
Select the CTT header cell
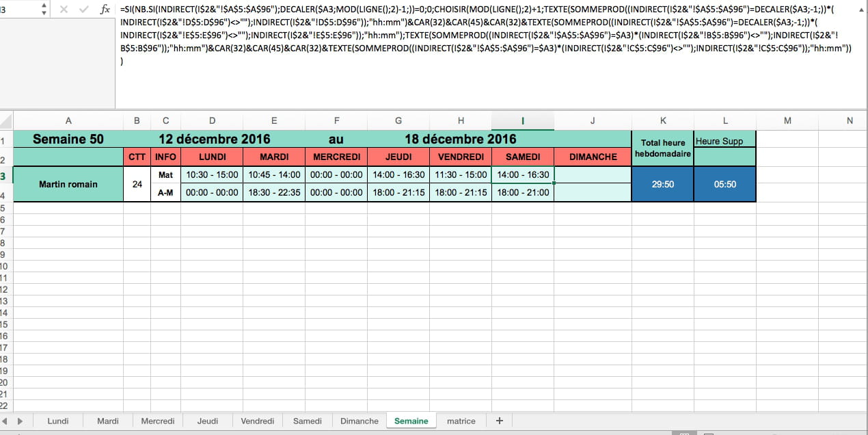[137, 157]
